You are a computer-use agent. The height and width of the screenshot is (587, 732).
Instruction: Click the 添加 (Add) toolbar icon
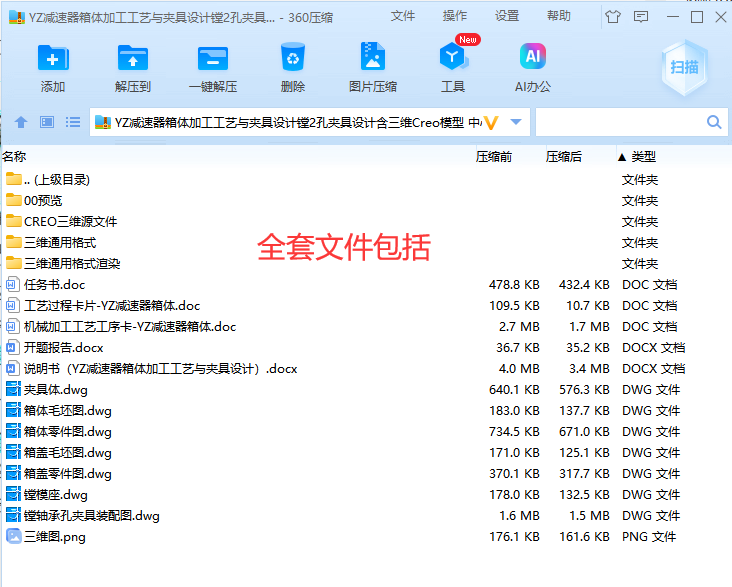click(53, 58)
